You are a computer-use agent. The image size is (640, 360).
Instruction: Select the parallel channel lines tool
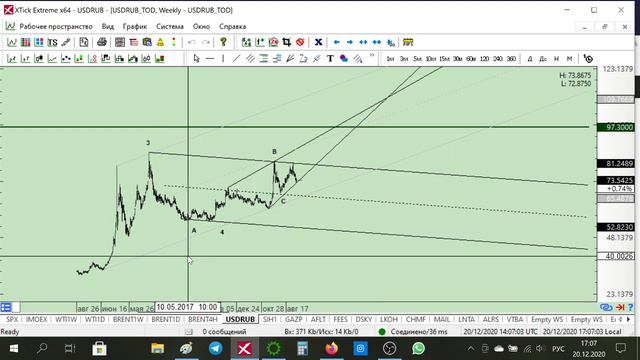pyautogui.click(x=250, y=59)
